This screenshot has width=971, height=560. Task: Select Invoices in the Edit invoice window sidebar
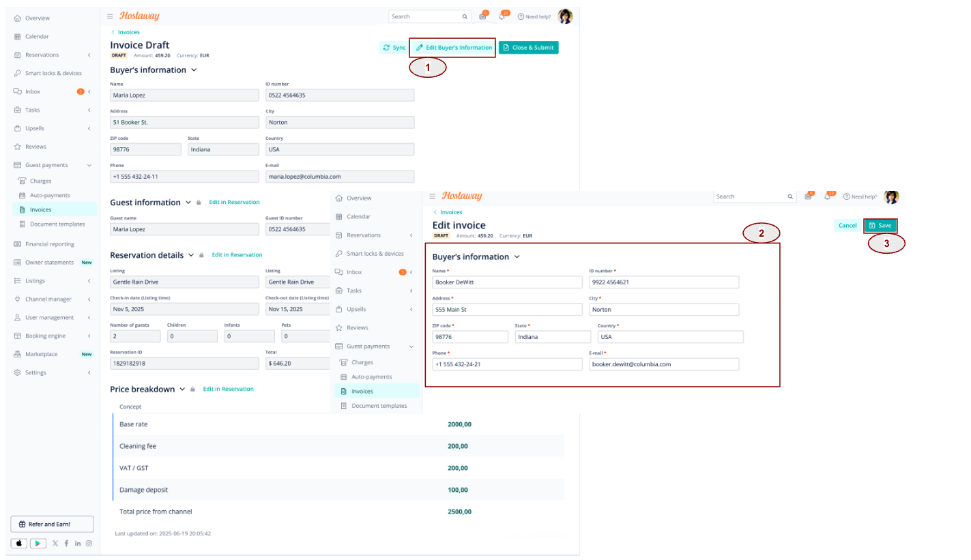point(376,392)
